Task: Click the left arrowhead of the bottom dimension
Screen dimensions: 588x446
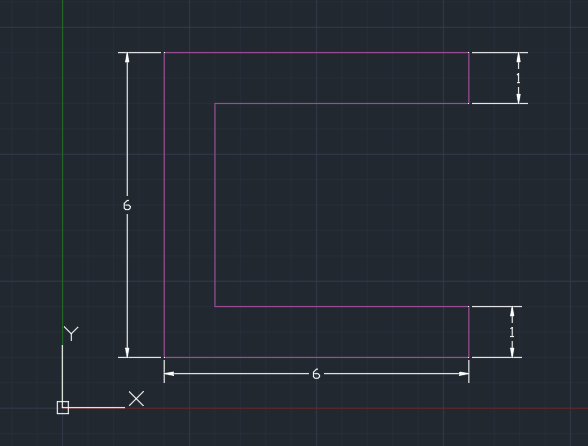Action: coord(170,374)
